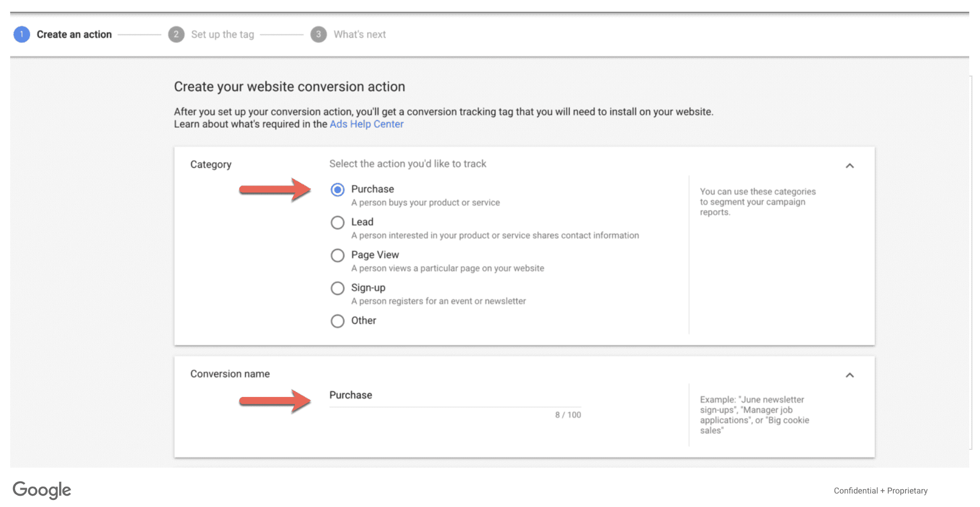Click the red arrow near conversion name field
This screenshot has height=507, width=980.
click(x=275, y=401)
